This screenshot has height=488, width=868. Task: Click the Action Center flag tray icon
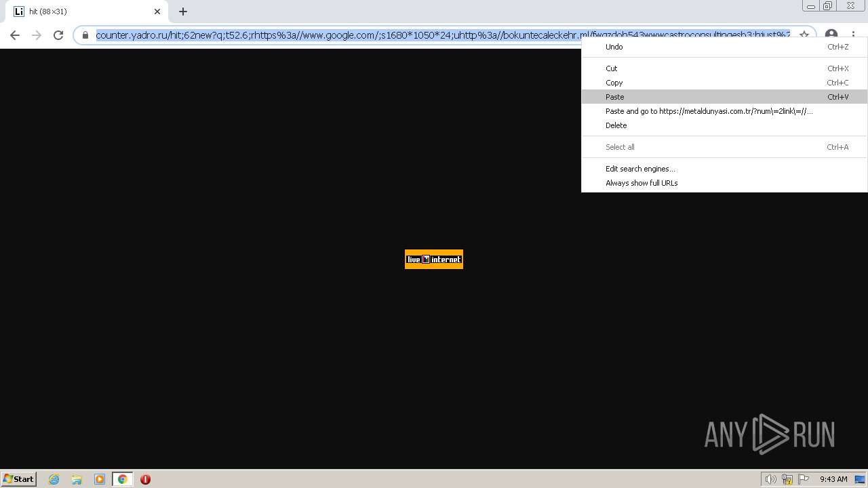[804, 479]
